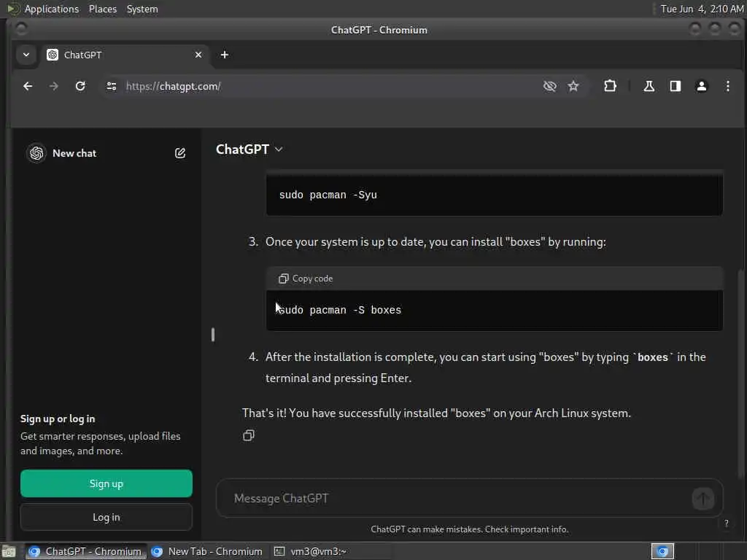Open the Applications menu
This screenshot has height=560, width=747.
point(52,9)
